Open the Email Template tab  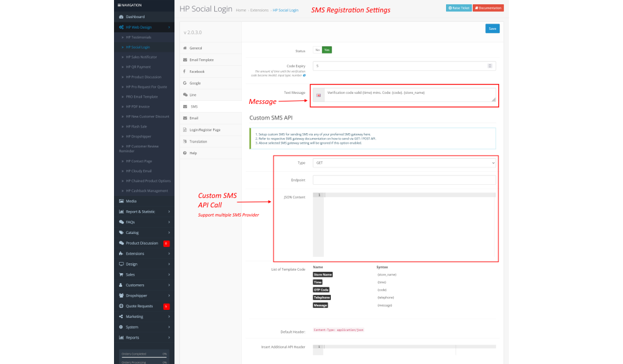[x=211, y=60]
